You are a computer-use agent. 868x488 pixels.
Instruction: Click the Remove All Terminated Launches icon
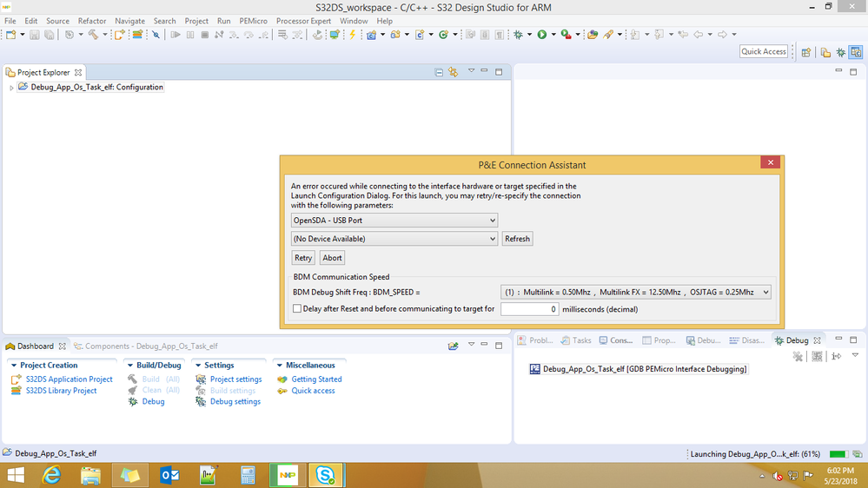click(797, 356)
